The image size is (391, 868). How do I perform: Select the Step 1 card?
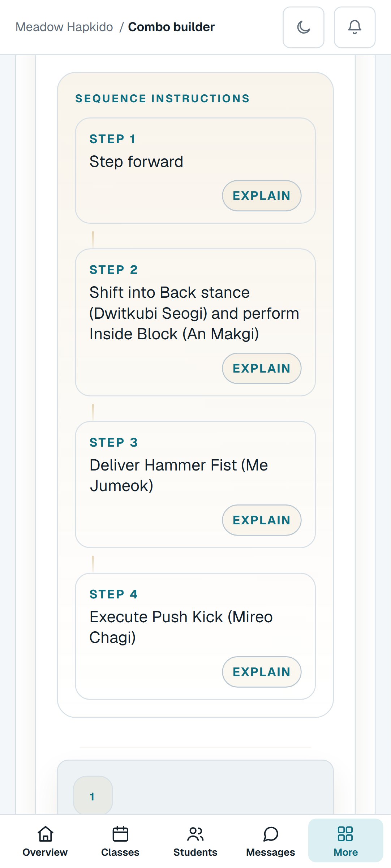(195, 171)
